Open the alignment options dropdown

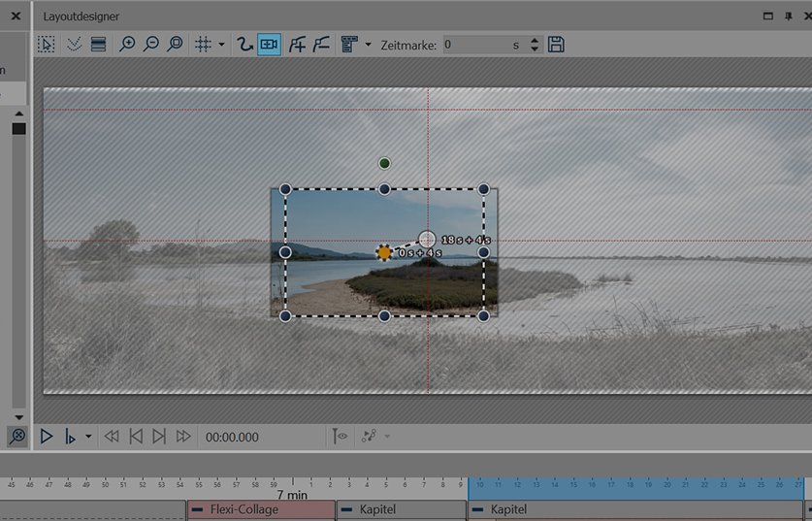click(369, 45)
